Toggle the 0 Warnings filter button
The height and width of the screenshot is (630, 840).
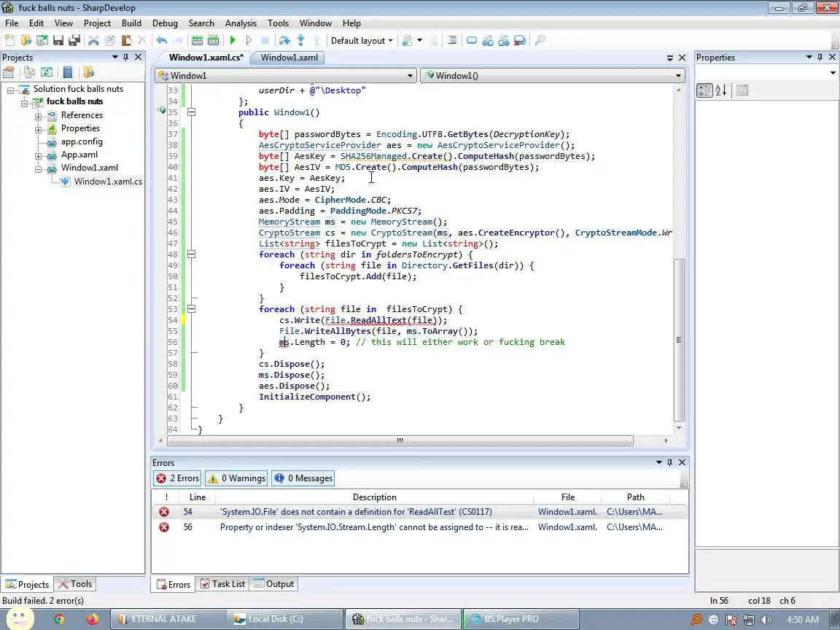[x=236, y=478]
